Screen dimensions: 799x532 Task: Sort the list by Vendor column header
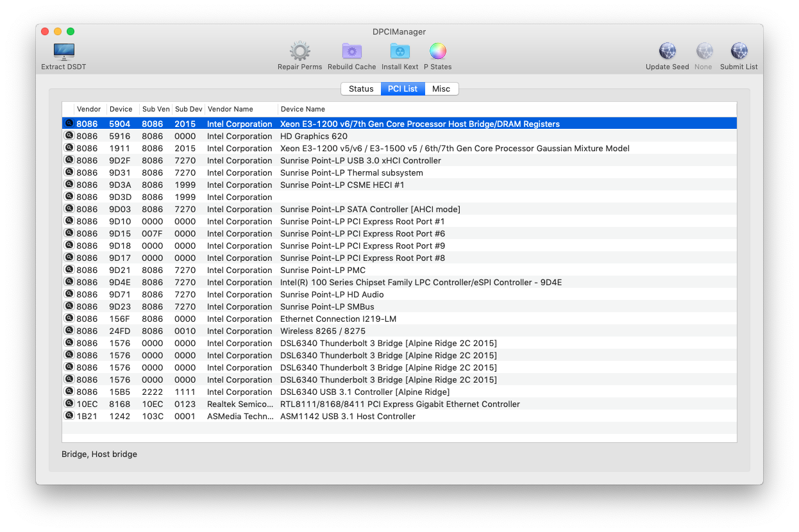tap(89, 109)
